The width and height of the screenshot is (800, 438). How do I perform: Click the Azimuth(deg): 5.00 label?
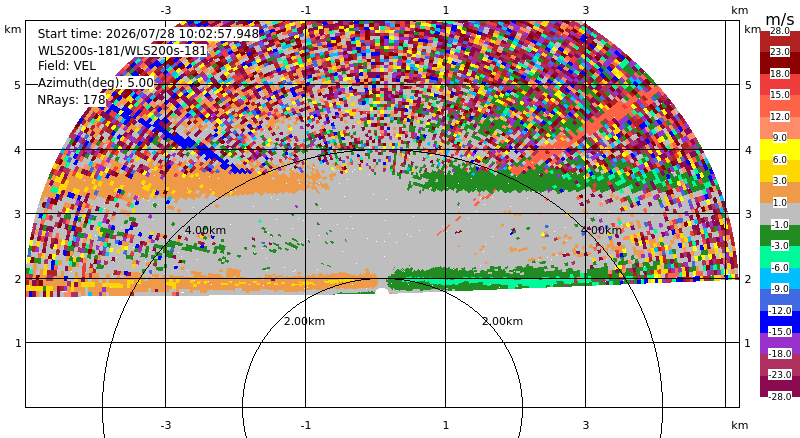[95, 83]
